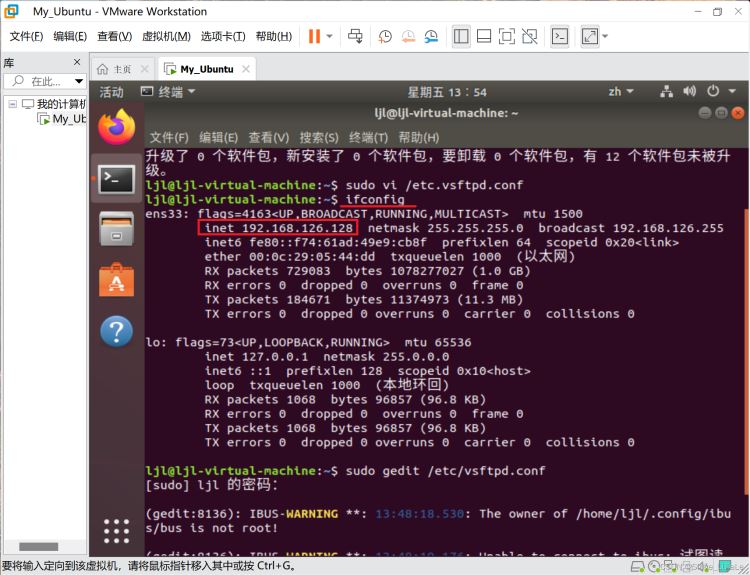This screenshot has height=575, width=750.
Task: Launch Firefox from the dock
Action: coord(117,127)
